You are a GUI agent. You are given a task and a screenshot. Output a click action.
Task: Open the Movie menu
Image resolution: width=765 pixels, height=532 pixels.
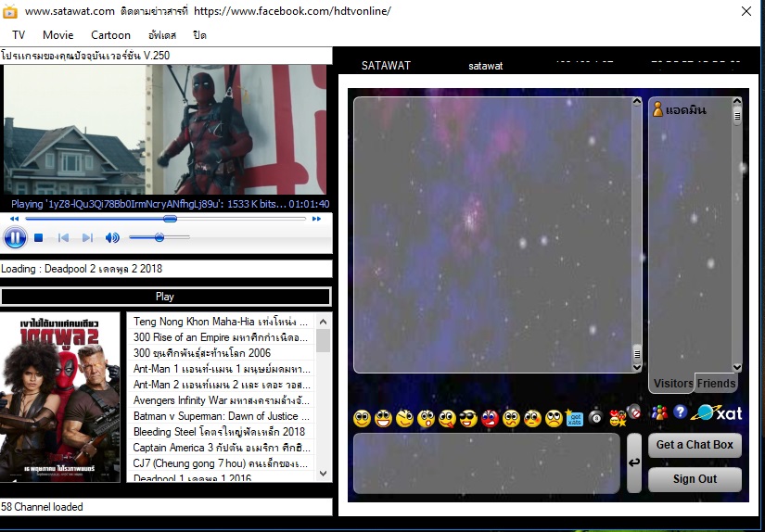coord(58,35)
